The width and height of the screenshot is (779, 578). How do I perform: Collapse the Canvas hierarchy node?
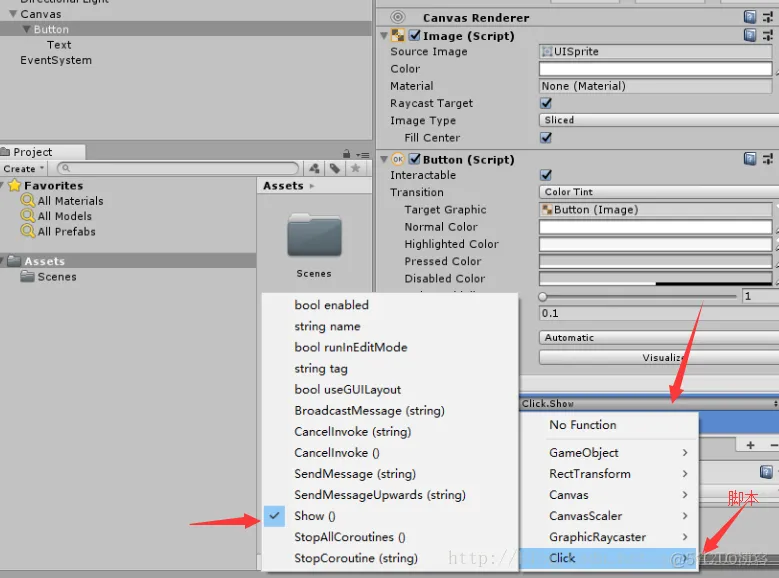13,13
